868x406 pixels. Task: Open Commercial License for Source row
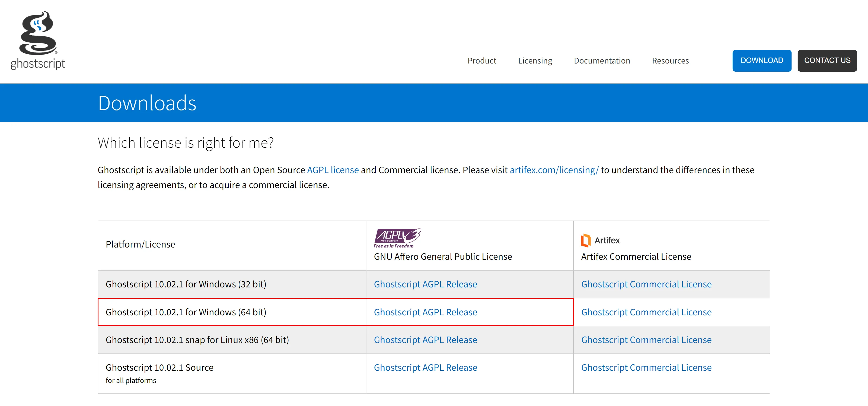[x=646, y=367]
